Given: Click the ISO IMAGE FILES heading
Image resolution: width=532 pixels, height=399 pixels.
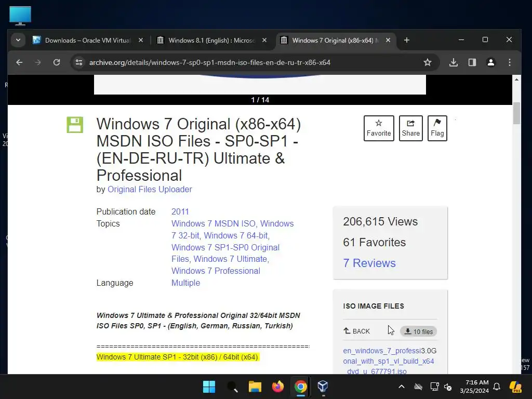Looking at the screenshot, I should (374, 306).
